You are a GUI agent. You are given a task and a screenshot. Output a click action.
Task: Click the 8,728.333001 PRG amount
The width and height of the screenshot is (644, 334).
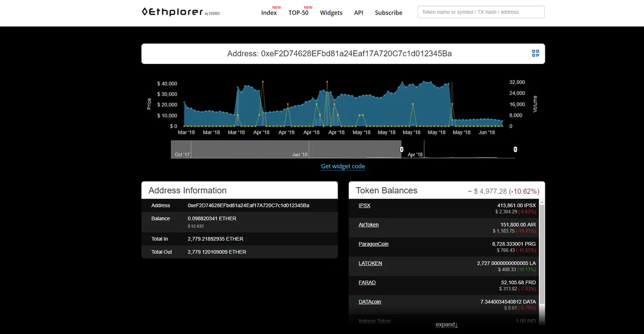click(514, 244)
